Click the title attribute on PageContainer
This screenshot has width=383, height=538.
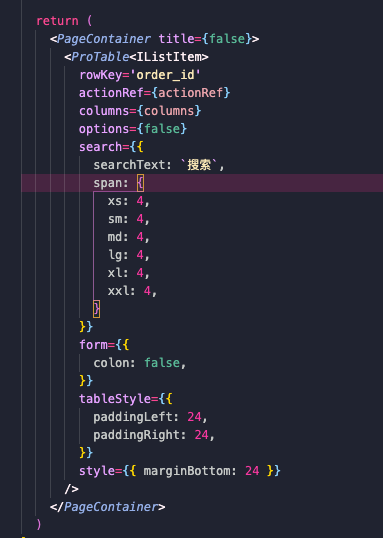[x=176, y=39]
